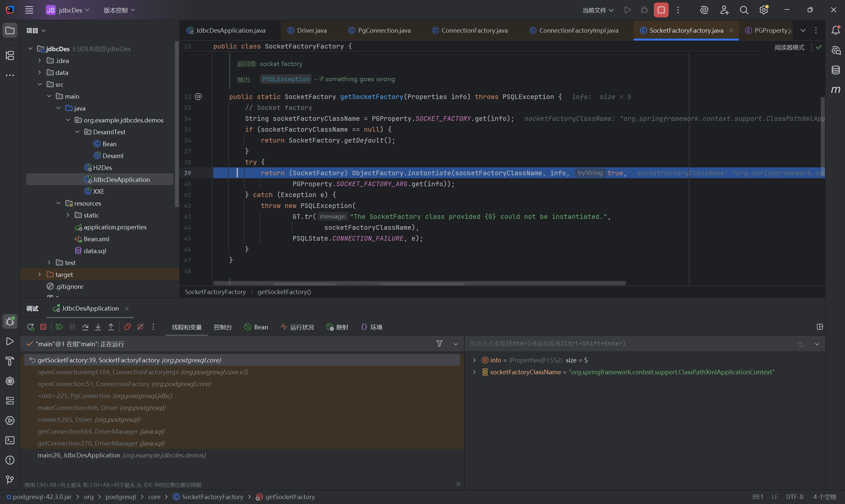Image resolution: width=845 pixels, height=504 pixels.
Task: Toggle Mute Breakpoints in debug toolbar
Action: pos(140,327)
